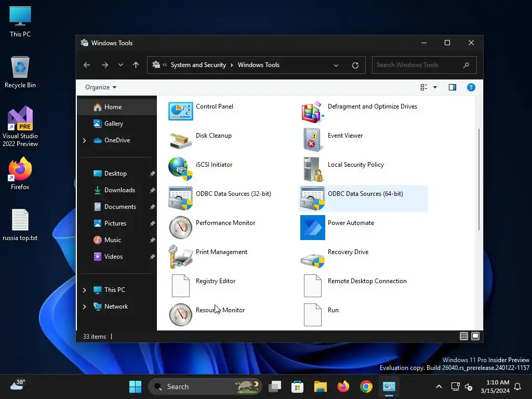This screenshot has width=532, height=399.
Task: Click the breadcrumb overflow double chevron
Action: click(165, 65)
